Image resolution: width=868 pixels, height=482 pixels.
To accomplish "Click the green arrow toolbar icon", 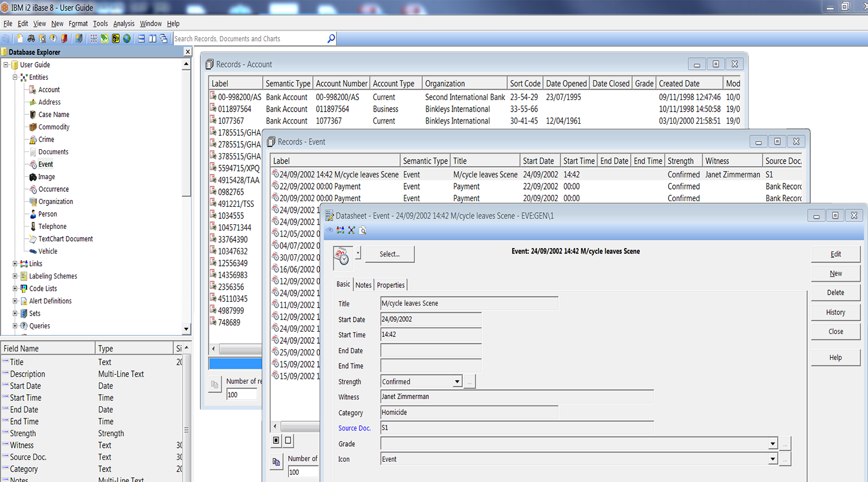I will [x=105, y=39].
